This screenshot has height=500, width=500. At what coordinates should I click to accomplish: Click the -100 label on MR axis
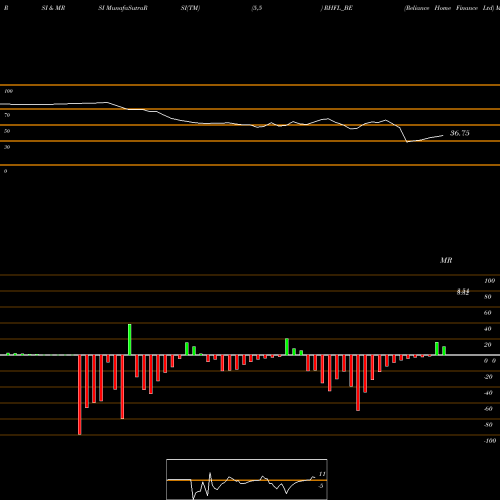[490, 441]
